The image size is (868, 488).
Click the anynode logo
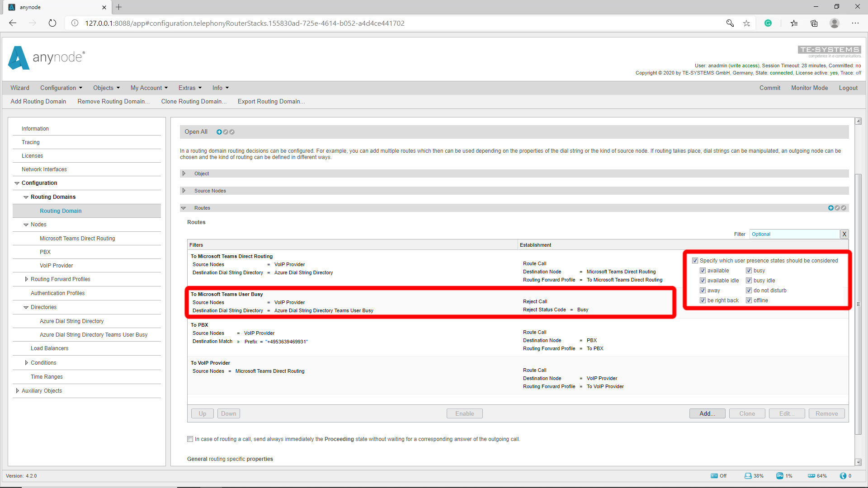(47, 57)
